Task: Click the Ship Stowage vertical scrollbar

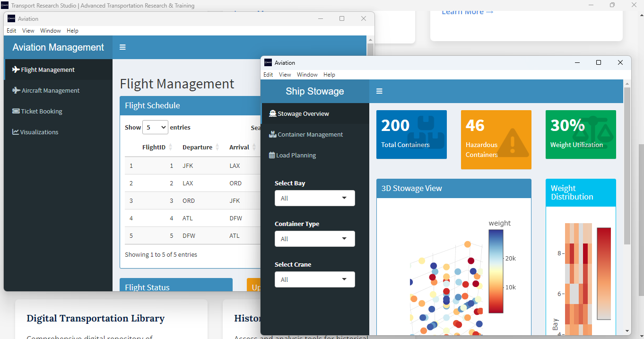Action: click(627, 165)
